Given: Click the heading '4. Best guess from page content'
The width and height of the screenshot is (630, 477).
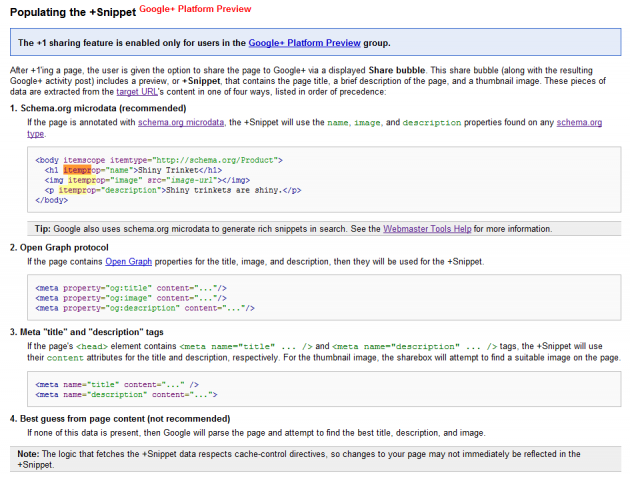Looking at the screenshot, I should [x=120, y=419].
